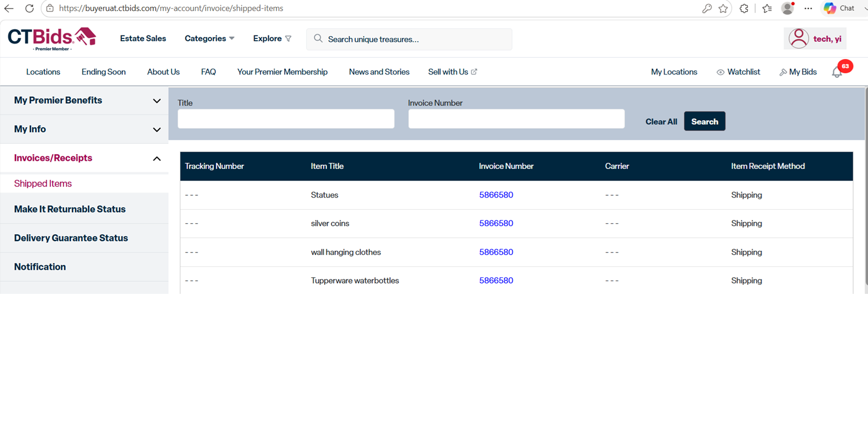Open browser settings three-dots menu

tap(808, 9)
